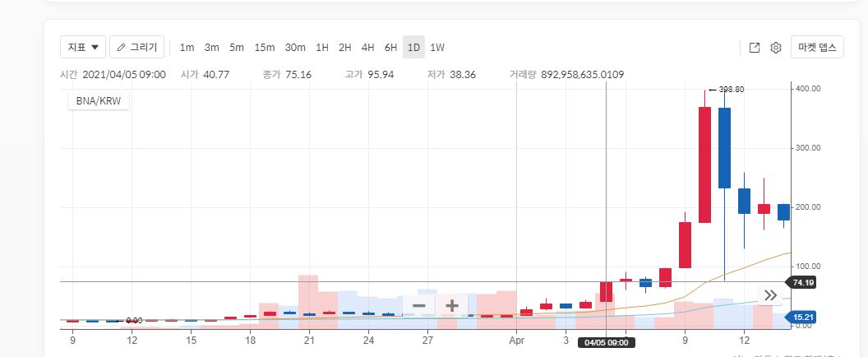Image resolution: width=868 pixels, height=357 pixels.
Task: Click the 400.00 price axis label
Action: tap(807, 89)
